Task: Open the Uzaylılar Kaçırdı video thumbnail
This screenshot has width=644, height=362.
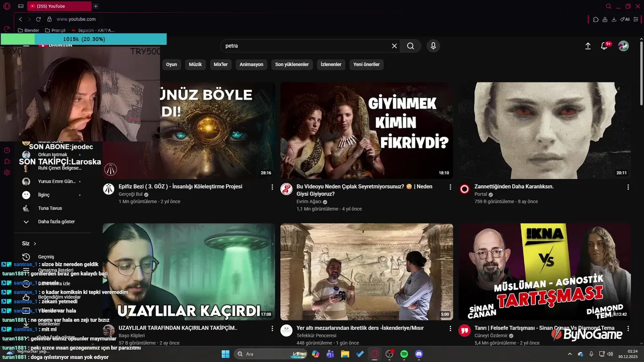Action: pyautogui.click(x=189, y=271)
